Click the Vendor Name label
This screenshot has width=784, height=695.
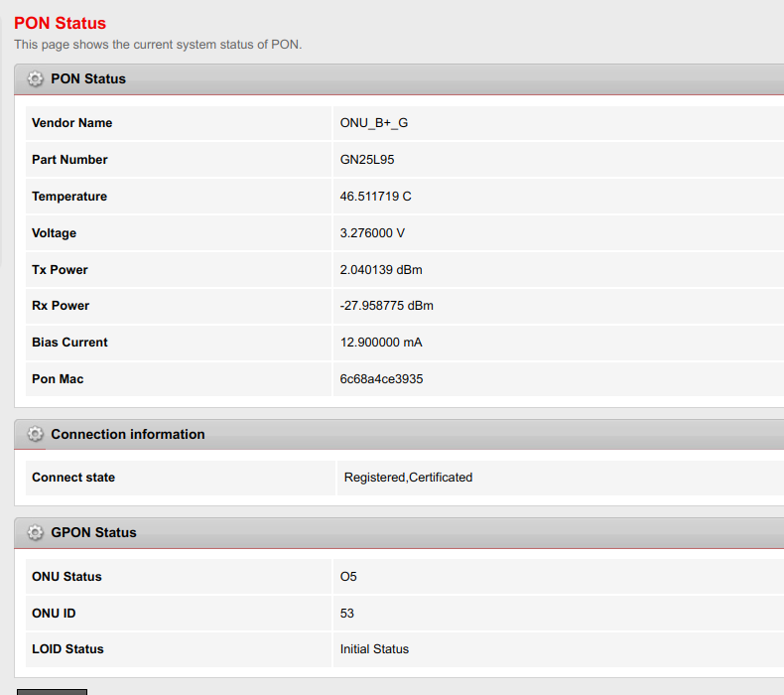[72, 123]
